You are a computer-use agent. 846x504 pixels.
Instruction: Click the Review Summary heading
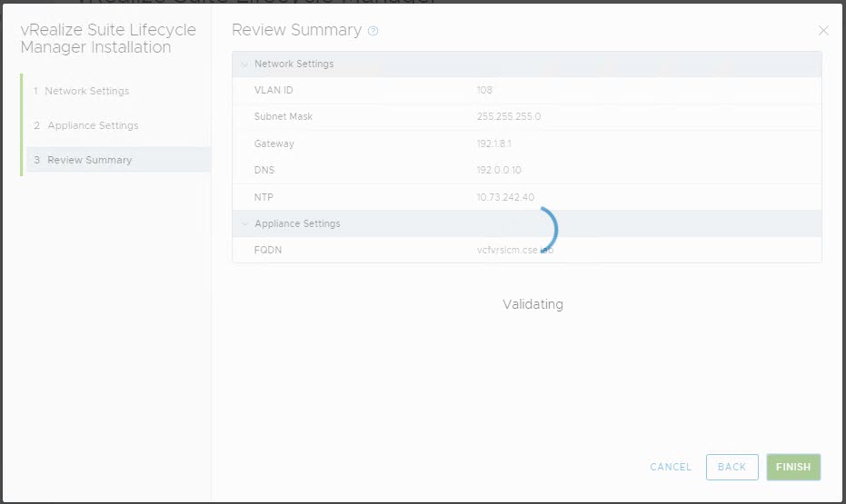point(297,30)
